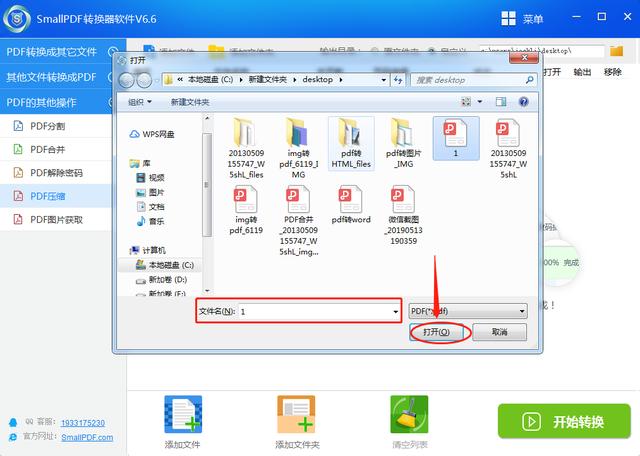Image resolution: width=640 pixels, height=456 pixels.
Task: Select 计算机 in navigation pane
Action: [x=147, y=250]
